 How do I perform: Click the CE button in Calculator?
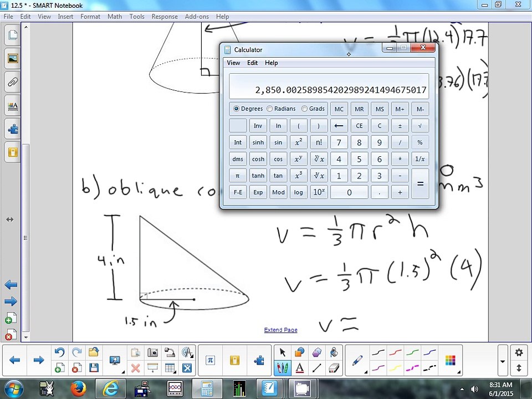359,126
